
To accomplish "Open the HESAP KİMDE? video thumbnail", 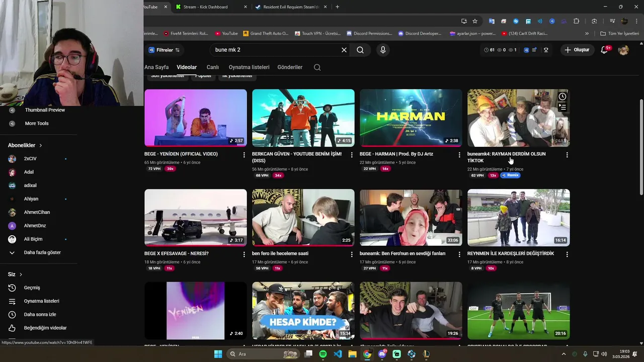I will pyautogui.click(x=303, y=310).
